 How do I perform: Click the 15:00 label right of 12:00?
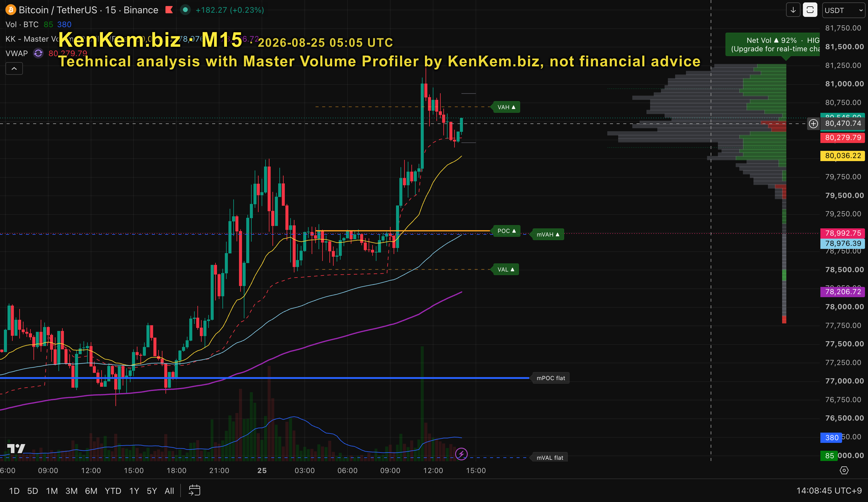(476, 471)
